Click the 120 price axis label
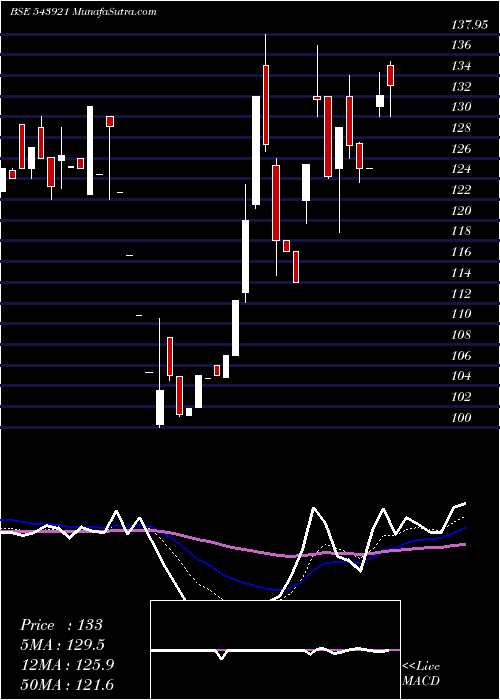Viewport: 500px width, 700px height. (x=461, y=210)
